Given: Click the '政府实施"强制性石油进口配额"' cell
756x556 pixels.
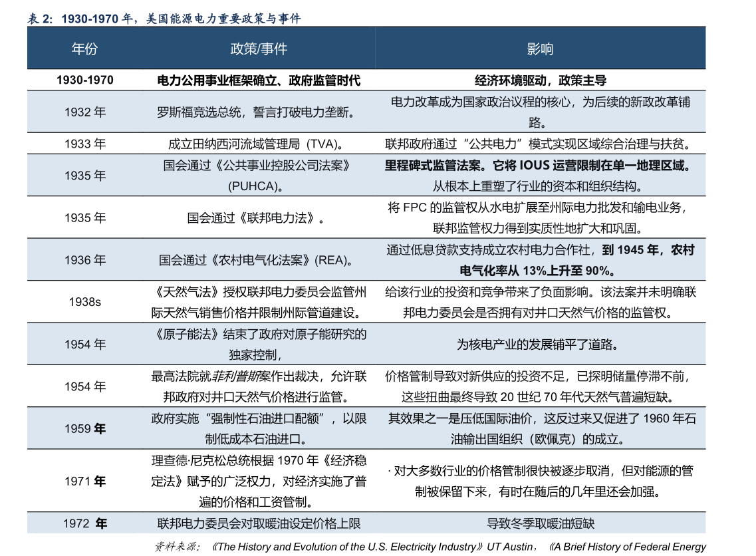Looking at the screenshot, I should click(259, 429).
